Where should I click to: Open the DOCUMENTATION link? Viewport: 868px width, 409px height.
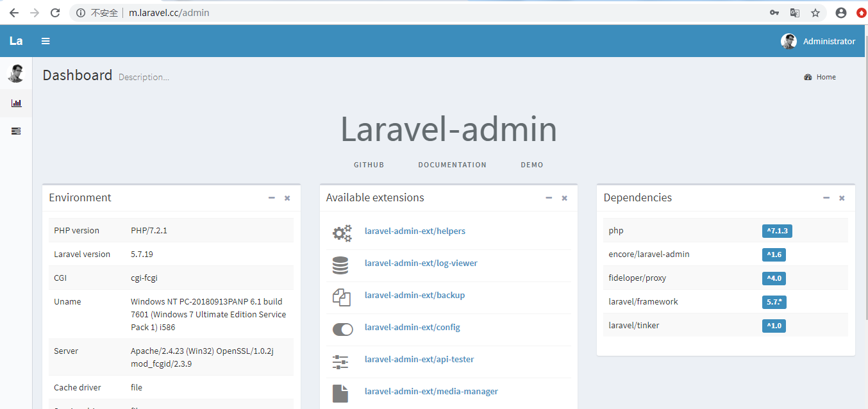click(x=452, y=165)
